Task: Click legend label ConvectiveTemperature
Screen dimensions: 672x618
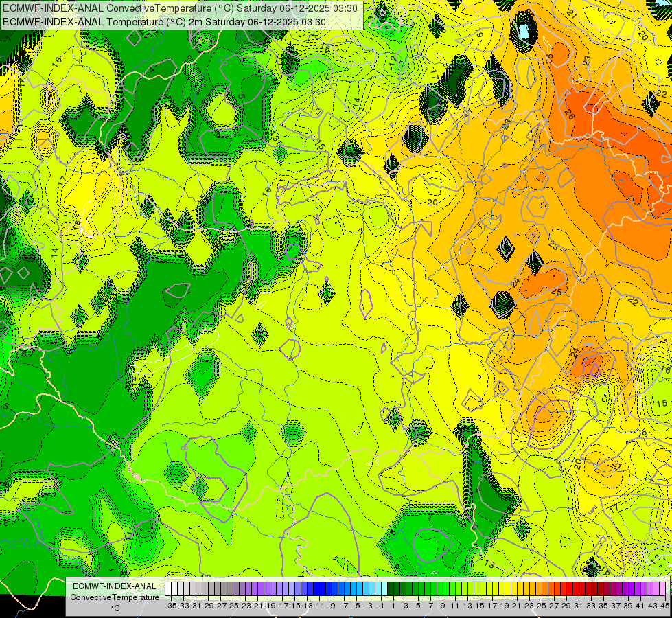Action: click(x=115, y=597)
